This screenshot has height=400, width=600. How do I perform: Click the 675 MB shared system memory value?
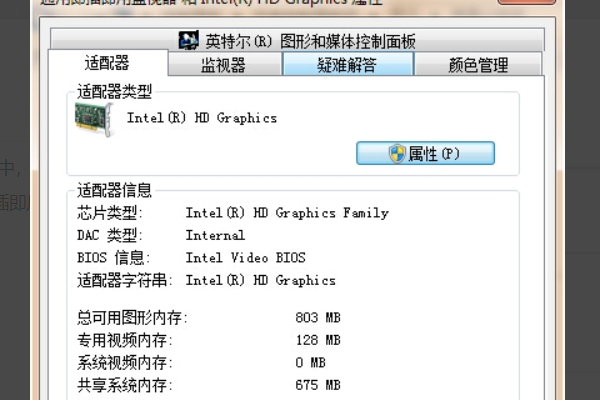(x=318, y=385)
